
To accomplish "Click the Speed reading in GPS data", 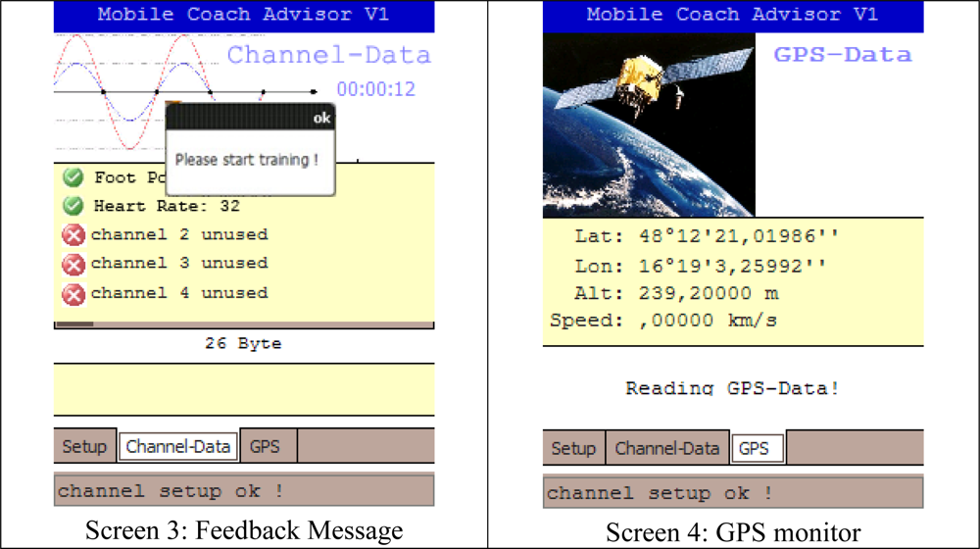I will pos(663,321).
